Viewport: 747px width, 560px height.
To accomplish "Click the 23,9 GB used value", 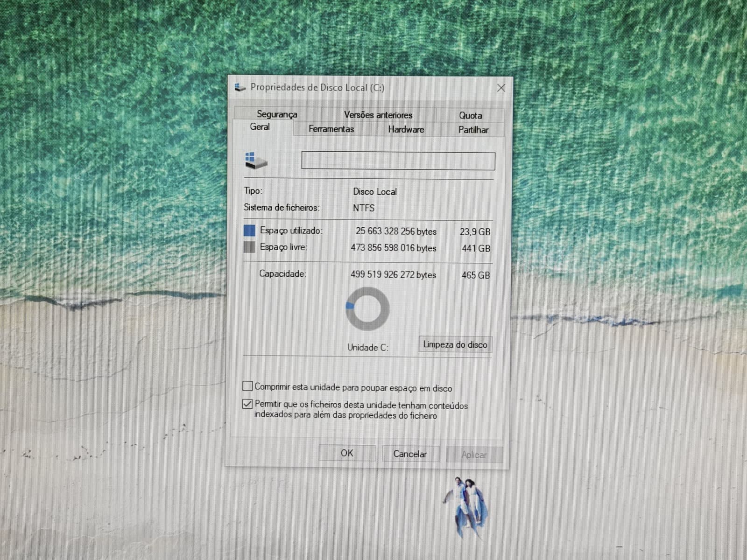I will [475, 232].
